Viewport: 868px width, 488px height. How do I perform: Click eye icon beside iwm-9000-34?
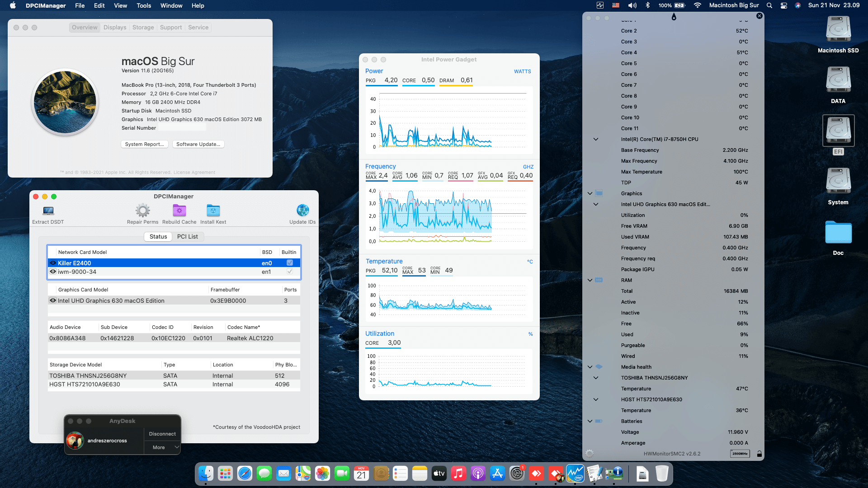pyautogui.click(x=53, y=272)
